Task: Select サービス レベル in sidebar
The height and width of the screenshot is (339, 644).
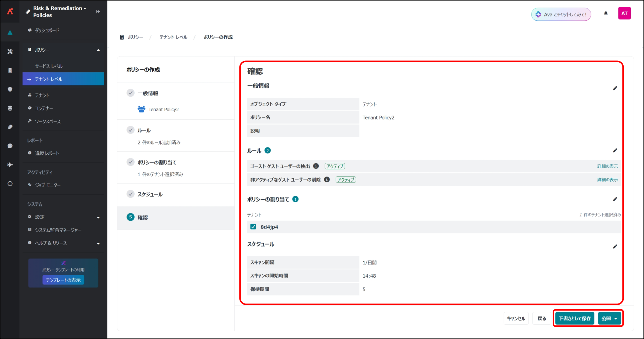Action: point(49,66)
